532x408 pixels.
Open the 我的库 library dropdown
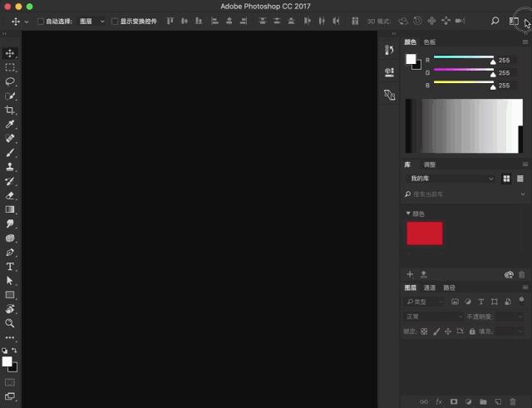[452, 179]
